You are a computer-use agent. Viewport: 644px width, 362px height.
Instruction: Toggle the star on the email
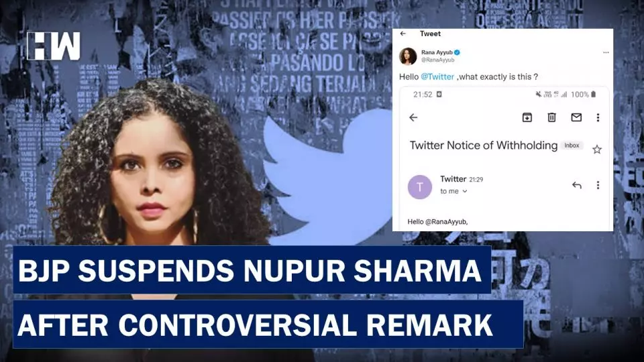pyautogui.click(x=597, y=149)
